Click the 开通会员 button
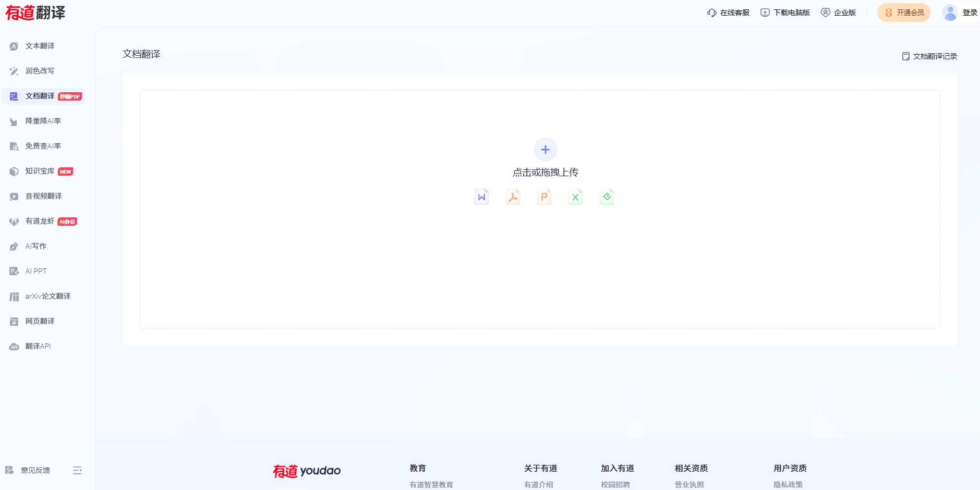Image resolution: width=980 pixels, height=490 pixels. click(904, 13)
